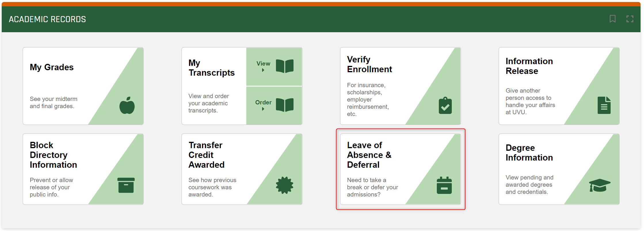
Task: Open Leave of Absence & Deferral heading
Action: pos(369,155)
